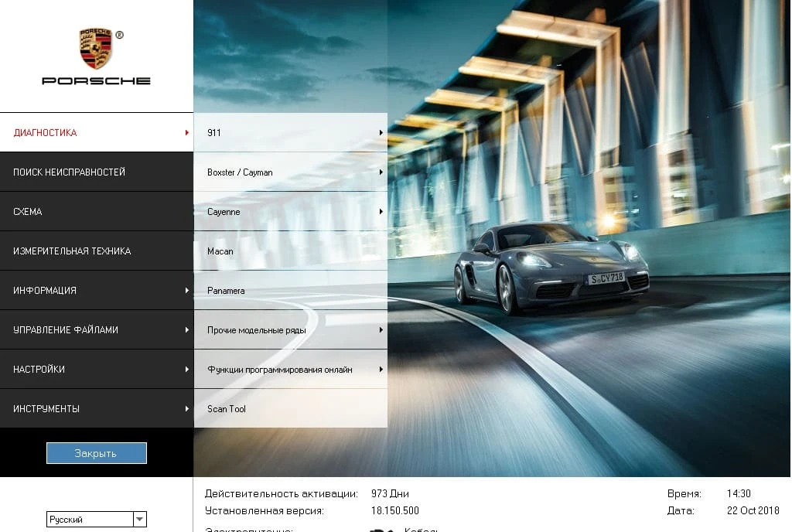
Task: Click ИНСТРУМЕНТЫ in the left menu
Action: pos(97,408)
